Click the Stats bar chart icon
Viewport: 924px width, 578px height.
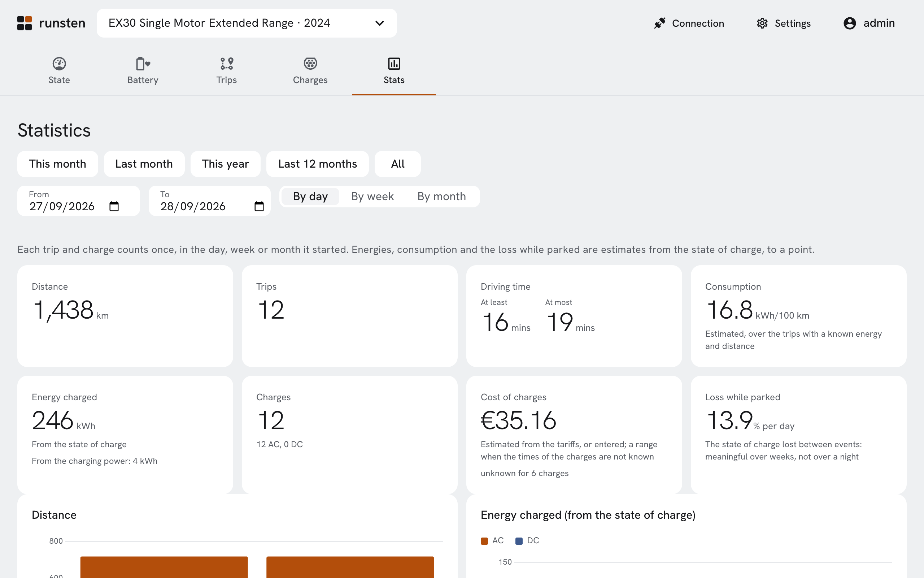coord(394,64)
